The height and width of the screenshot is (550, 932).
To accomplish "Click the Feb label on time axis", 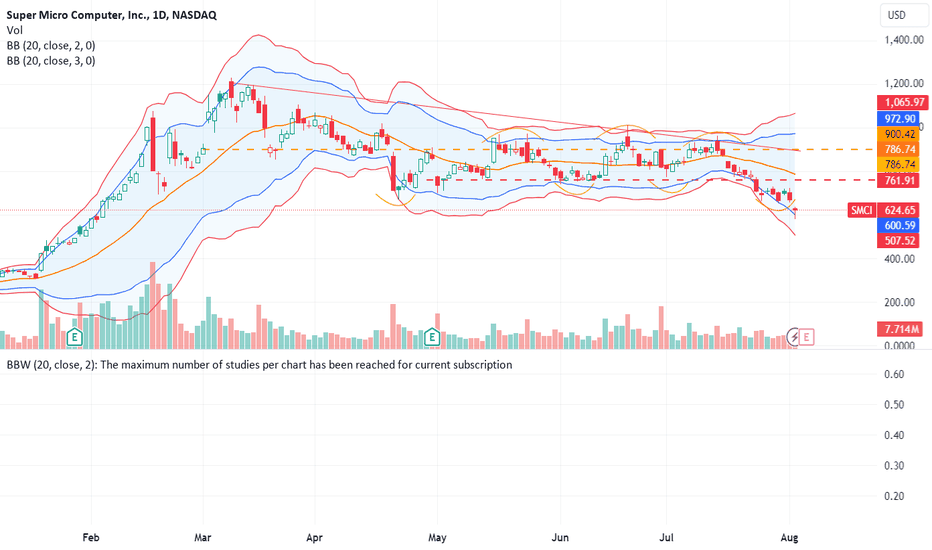I will 91,538.
